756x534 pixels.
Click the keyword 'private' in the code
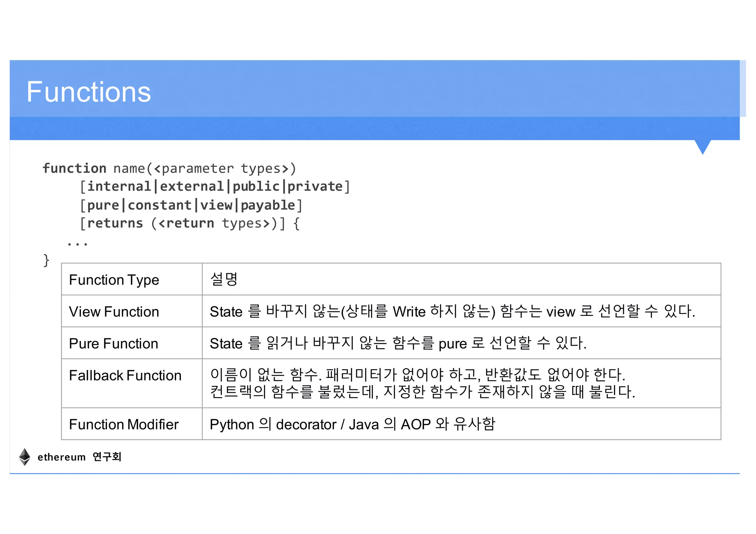315,186
